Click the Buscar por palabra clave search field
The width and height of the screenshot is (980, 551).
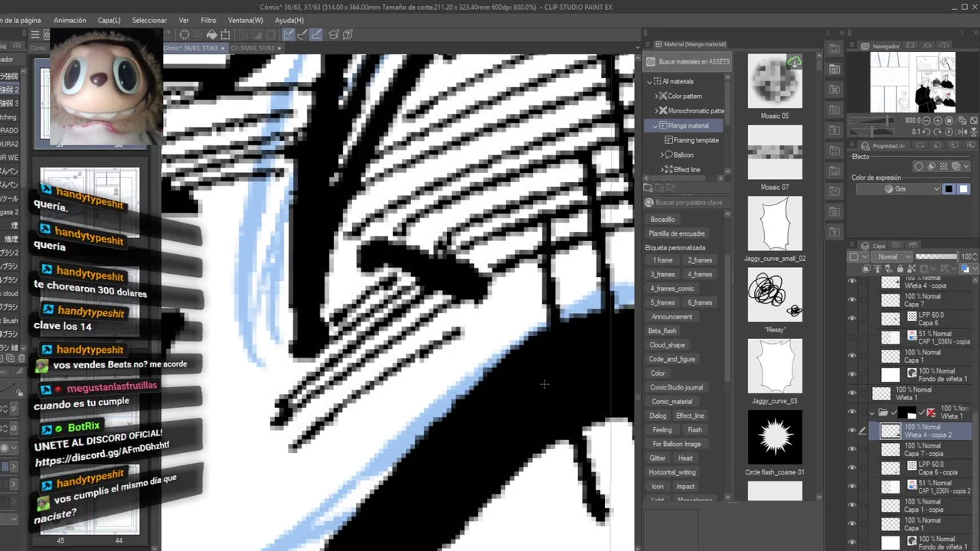[686, 203]
